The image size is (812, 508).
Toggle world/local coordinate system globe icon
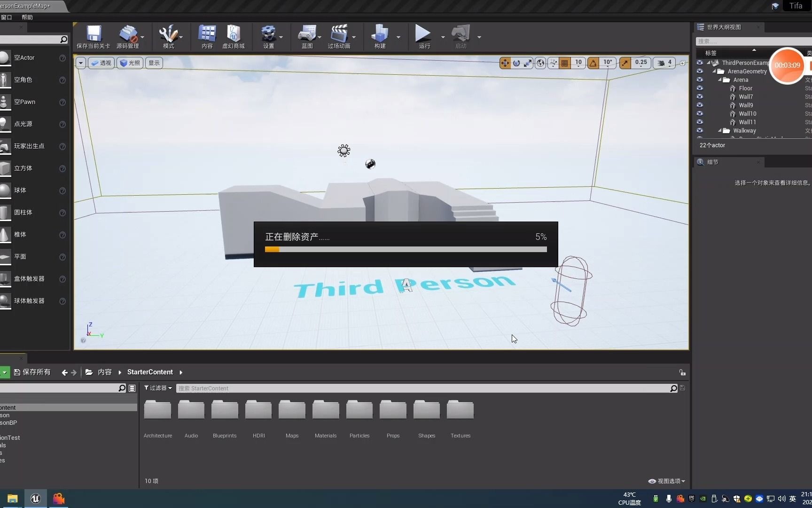[541, 63]
